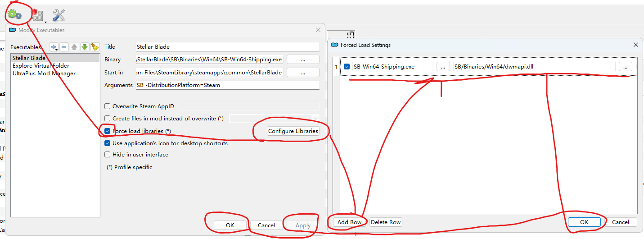Click Delete Row button
644x239 pixels.
pos(386,222)
